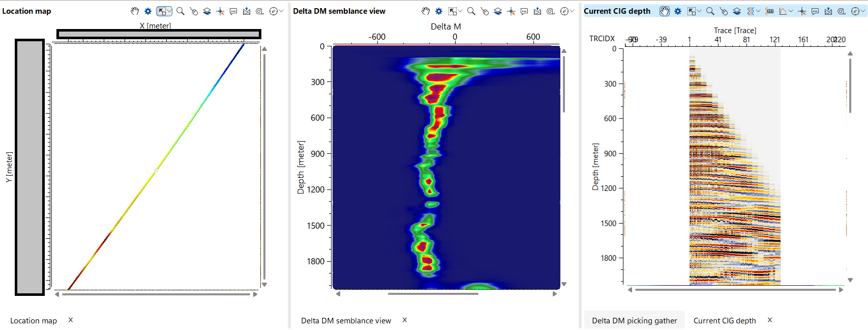The height and width of the screenshot is (330, 868).
Task: Click mouse mode icon in Delta DM semblance toolbar
Action: pos(485,11)
